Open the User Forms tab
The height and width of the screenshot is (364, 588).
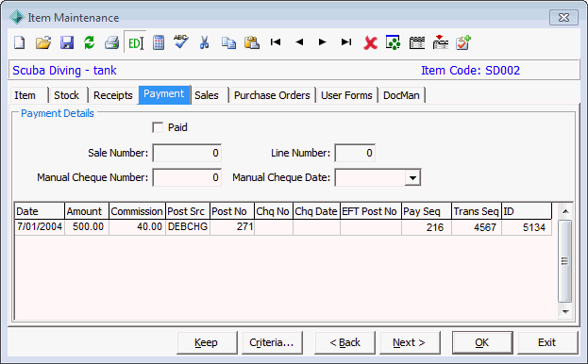(x=346, y=95)
